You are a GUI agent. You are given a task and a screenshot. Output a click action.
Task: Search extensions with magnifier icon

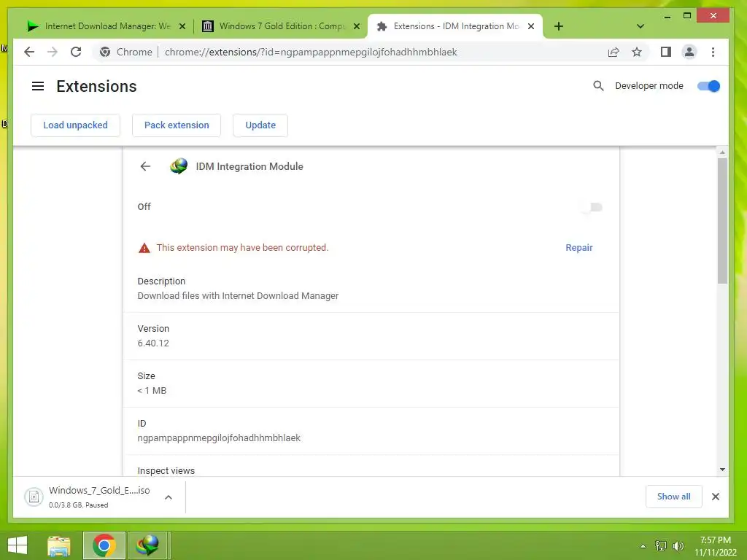coord(598,86)
